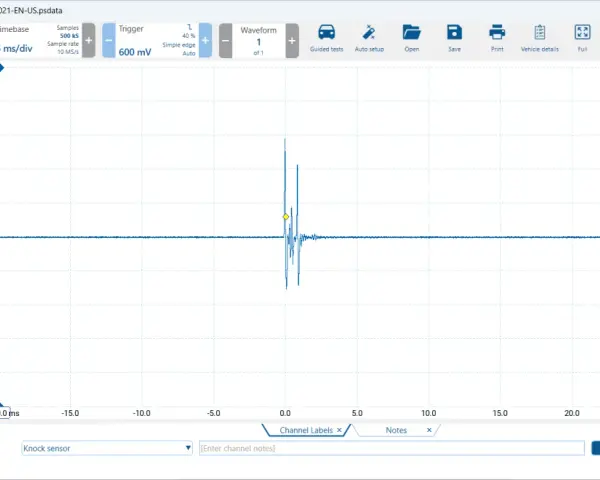Increase timebase with plus button
The height and width of the screenshot is (480, 600).
tap(89, 40)
